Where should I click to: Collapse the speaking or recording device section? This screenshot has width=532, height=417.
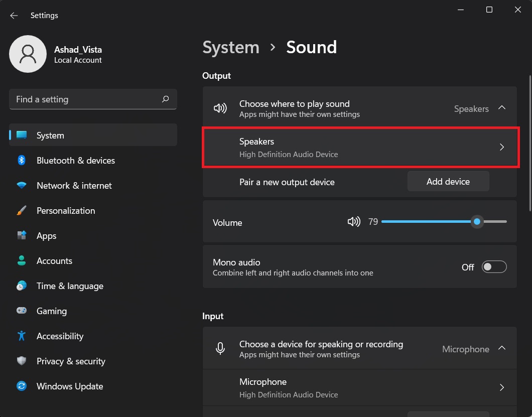point(501,347)
